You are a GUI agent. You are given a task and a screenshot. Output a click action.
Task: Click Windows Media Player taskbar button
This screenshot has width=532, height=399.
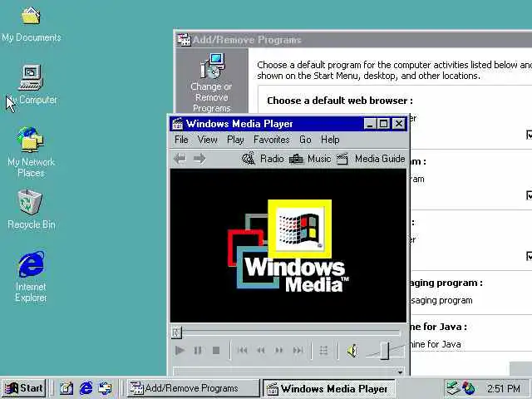coord(329,388)
